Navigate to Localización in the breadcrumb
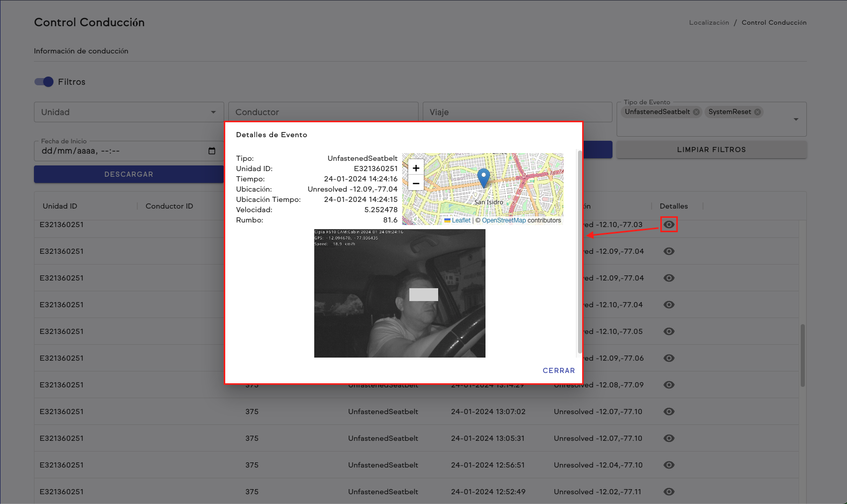The width and height of the screenshot is (847, 504). click(x=709, y=22)
